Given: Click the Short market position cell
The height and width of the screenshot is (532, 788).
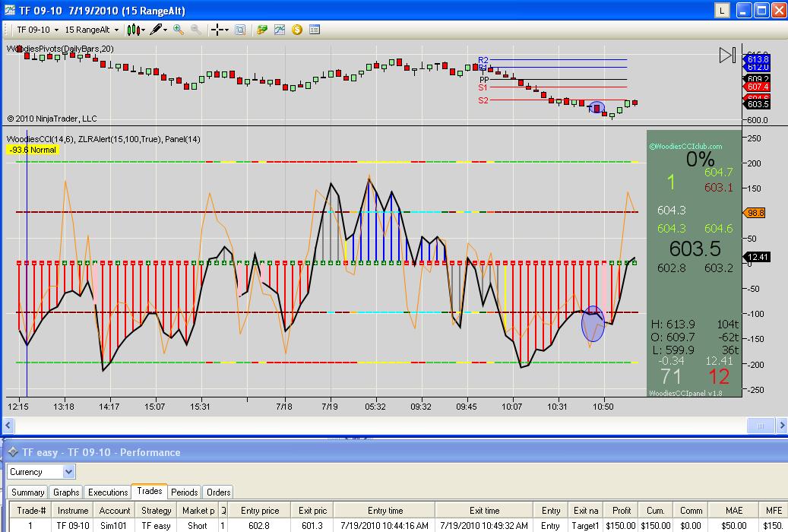Looking at the screenshot, I should tap(198, 525).
